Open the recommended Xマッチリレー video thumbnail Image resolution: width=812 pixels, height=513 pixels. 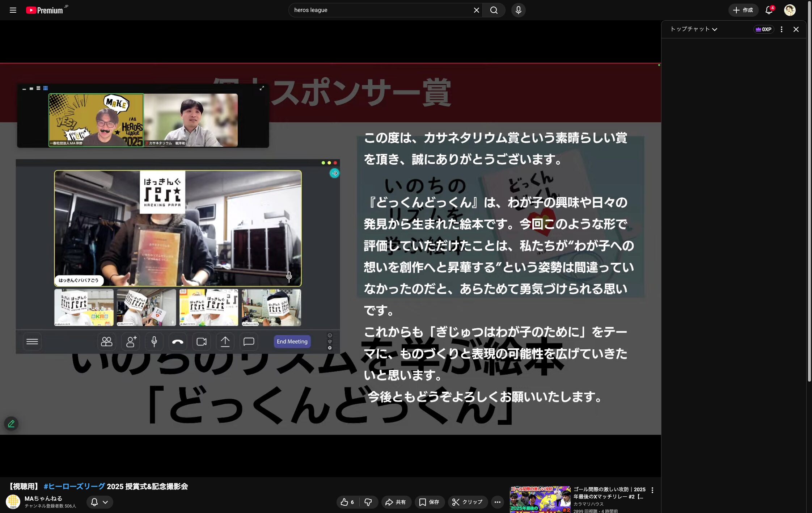coord(540,500)
